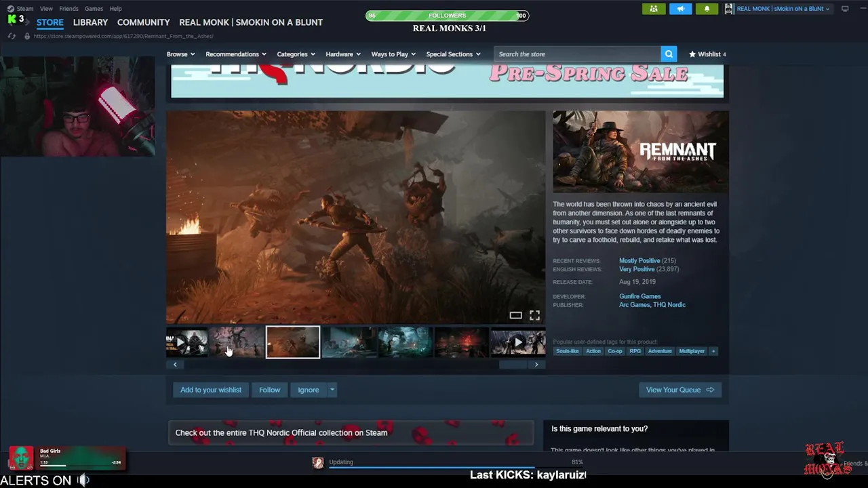Open the notifications bell icon
Image resolution: width=868 pixels, height=488 pixels.
point(707,9)
